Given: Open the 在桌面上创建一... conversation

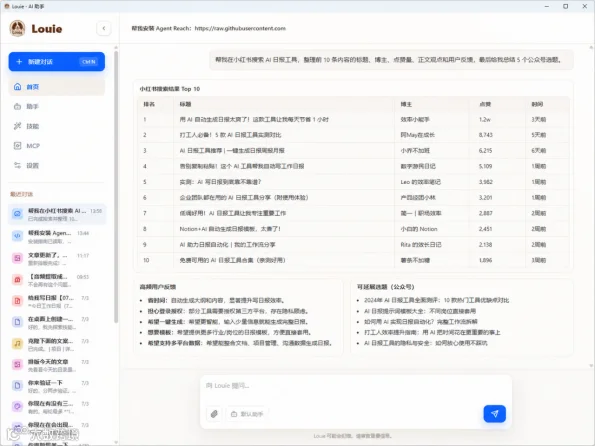Looking at the screenshot, I should pyautogui.click(x=57, y=323).
